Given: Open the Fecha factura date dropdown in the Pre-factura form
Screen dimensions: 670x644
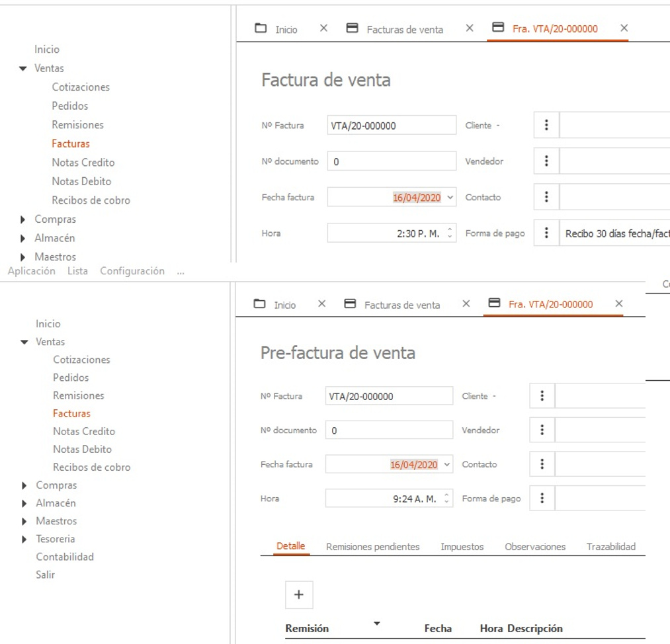Looking at the screenshot, I should pyautogui.click(x=447, y=465).
